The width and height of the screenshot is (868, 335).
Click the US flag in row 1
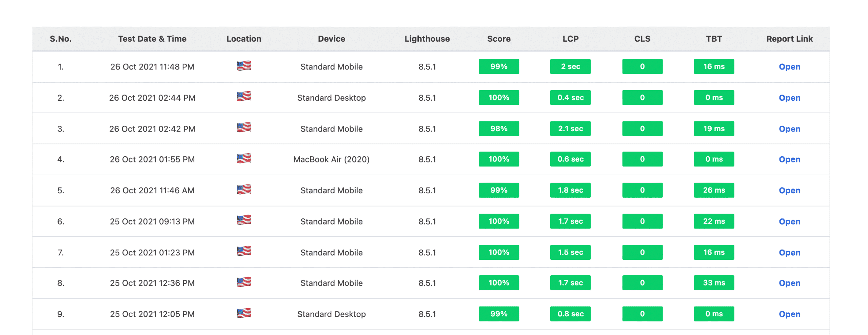[x=244, y=65]
